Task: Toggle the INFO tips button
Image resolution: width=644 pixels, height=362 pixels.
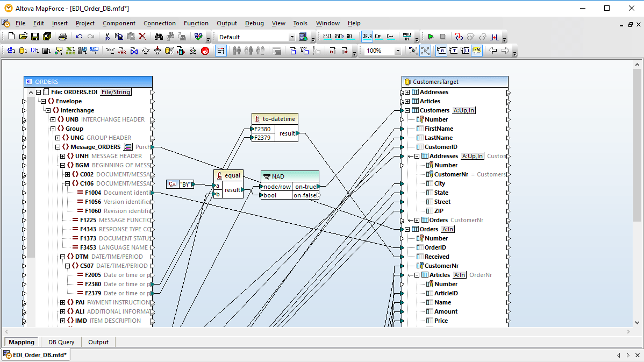Action: click(x=477, y=51)
